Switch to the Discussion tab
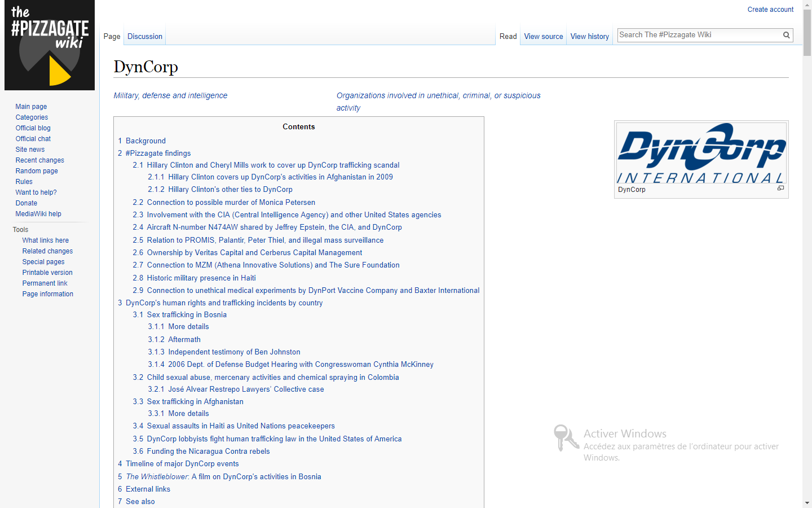Image resolution: width=812 pixels, height=508 pixels. pyautogui.click(x=145, y=36)
